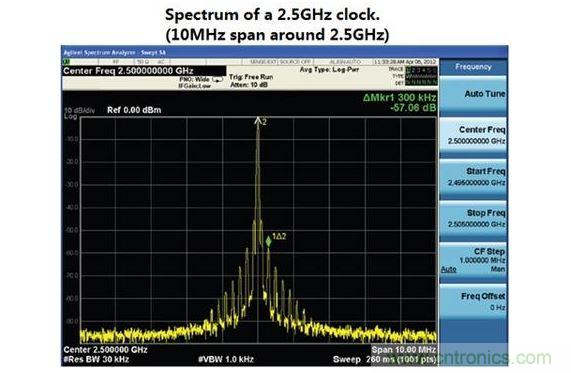Switch CF Step to Auto
571x373 pixels.
449,269
